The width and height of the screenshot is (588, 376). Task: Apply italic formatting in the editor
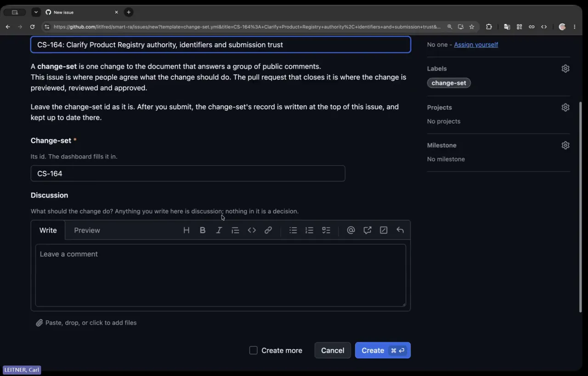tap(219, 230)
